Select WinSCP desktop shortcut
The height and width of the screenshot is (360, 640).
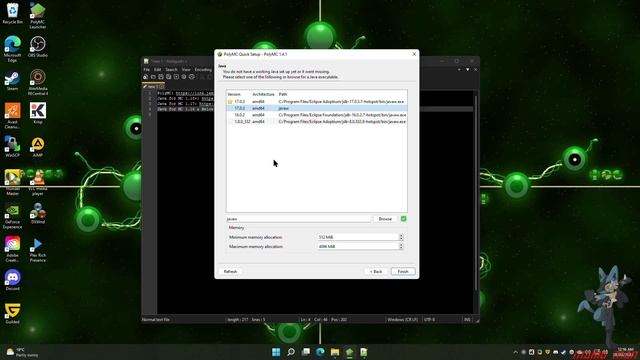click(13, 147)
